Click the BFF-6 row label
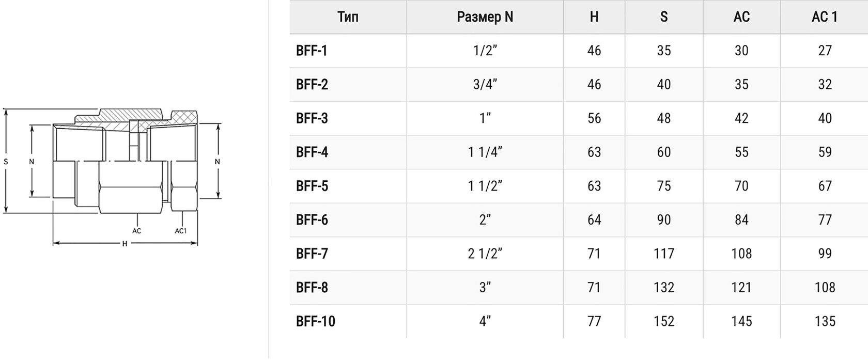 [x=312, y=220]
